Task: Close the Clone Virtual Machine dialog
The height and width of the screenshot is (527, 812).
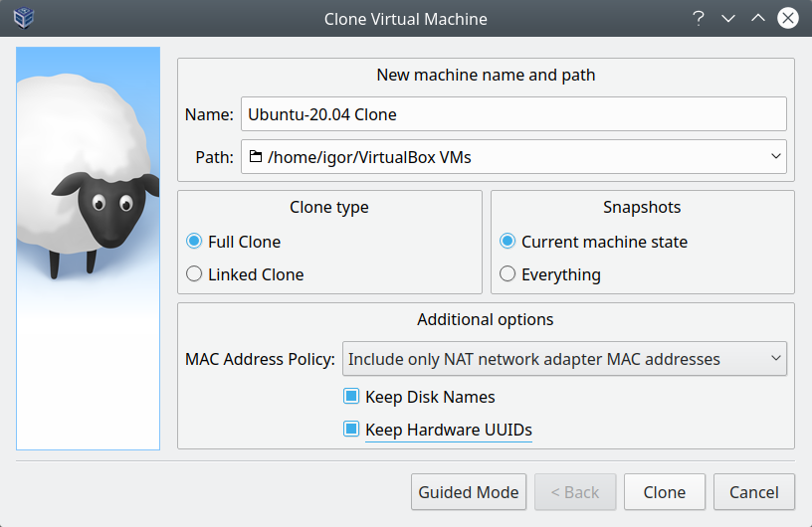Action: click(787, 18)
